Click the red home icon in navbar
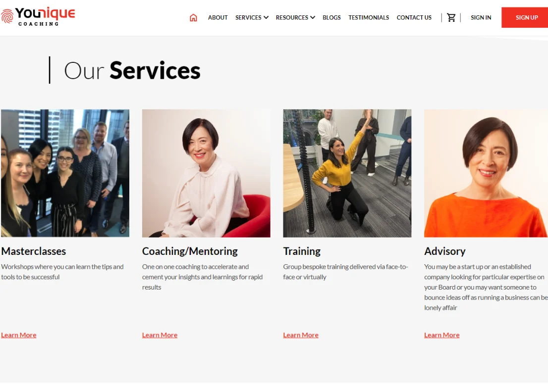548x392 pixels. [193, 17]
